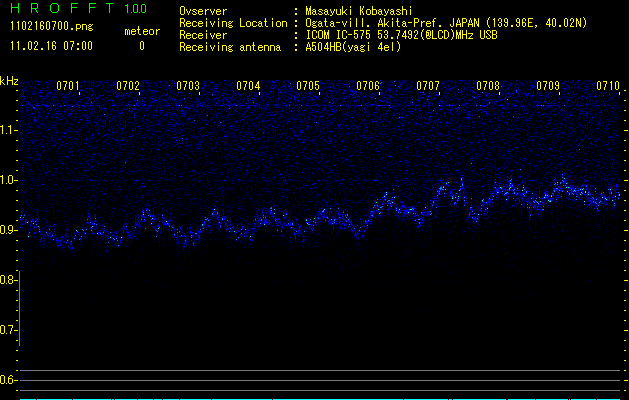Select the 0709 time marker
Image resolution: width=629 pixels, height=400 pixels.
click(548, 86)
